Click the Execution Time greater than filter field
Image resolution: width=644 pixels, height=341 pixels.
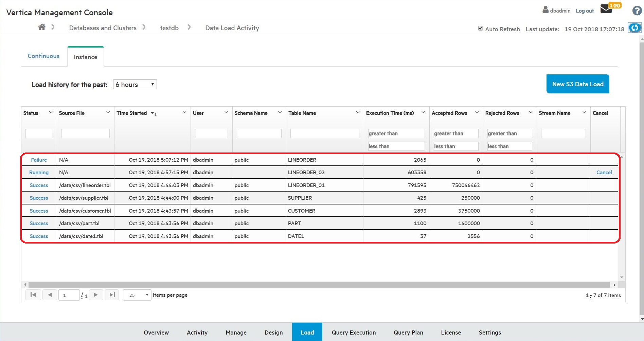(396, 133)
